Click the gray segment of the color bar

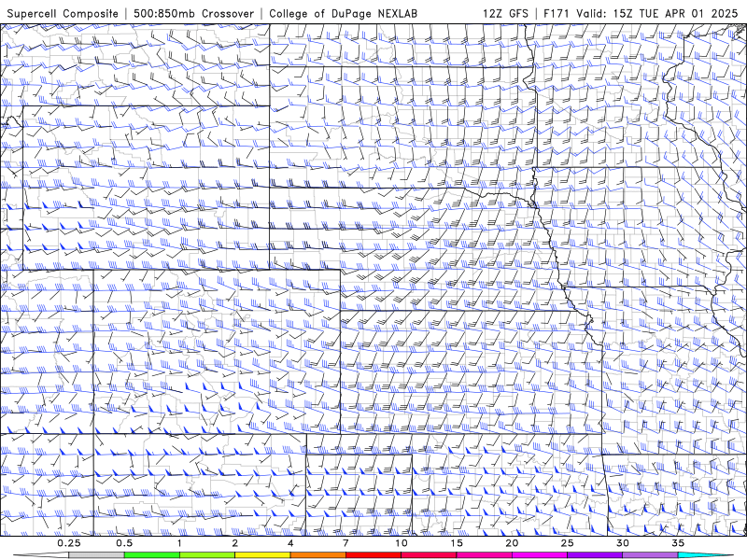point(97,555)
